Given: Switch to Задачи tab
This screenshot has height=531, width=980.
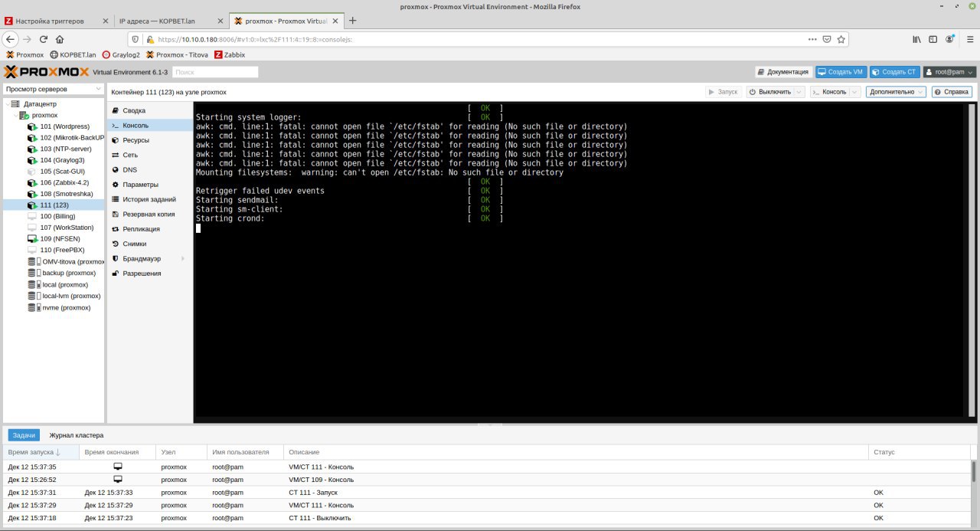Looking at the screenshot, I should coord(24,435).
